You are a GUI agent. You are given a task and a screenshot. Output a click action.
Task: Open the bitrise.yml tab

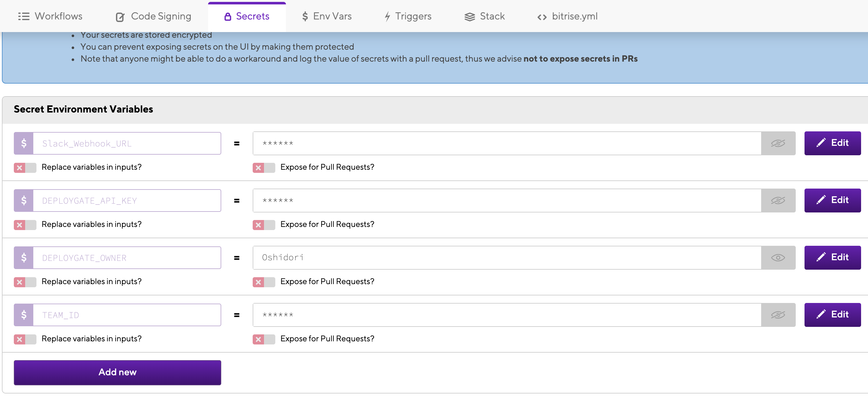pos(568,16)
